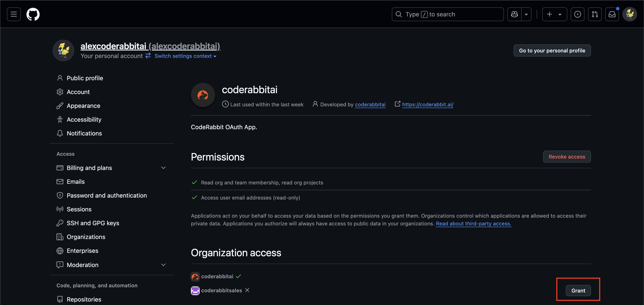Click the issues tracker icon in toolbar
Image resolution: width=644 pixels, height=305 pixels.
tap(577, 14)
